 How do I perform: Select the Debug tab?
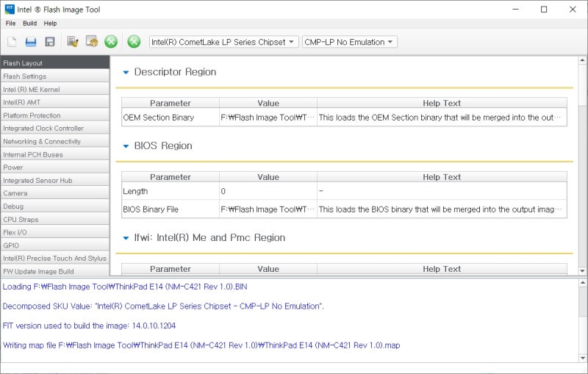[54, 206]
